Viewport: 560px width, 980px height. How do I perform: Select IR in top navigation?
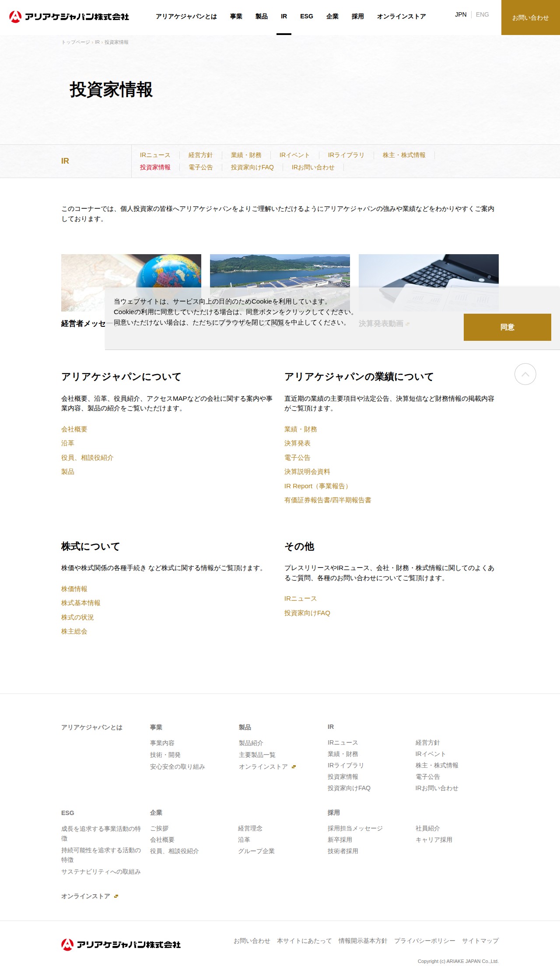(x=284, y=17)
